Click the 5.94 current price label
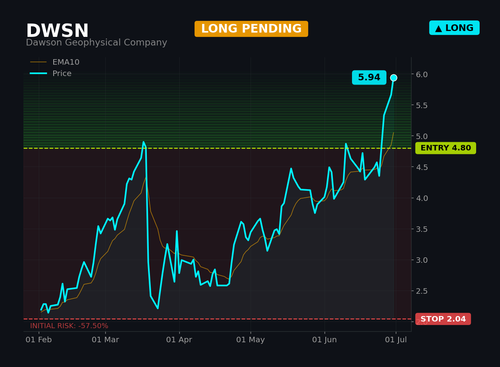The height and width of the screenshot is (367, 500). click(369, 77)
